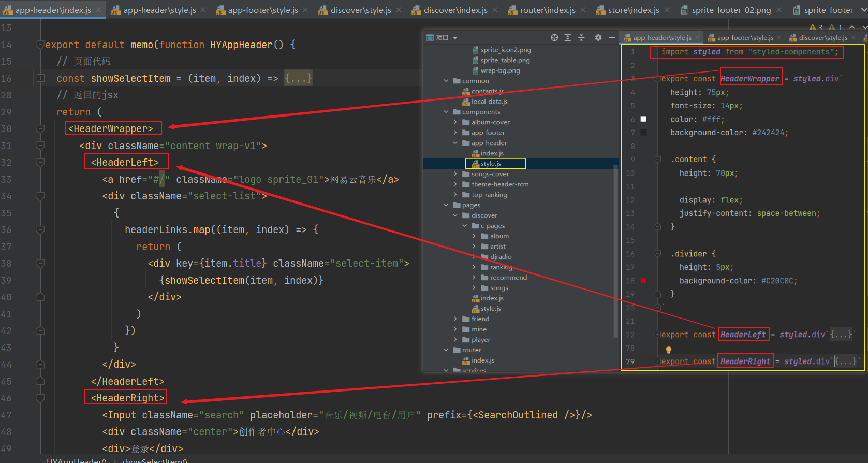
Task: Click fold marker beside line 32 HeaderLeft
Action: click(x=40, y=162)
